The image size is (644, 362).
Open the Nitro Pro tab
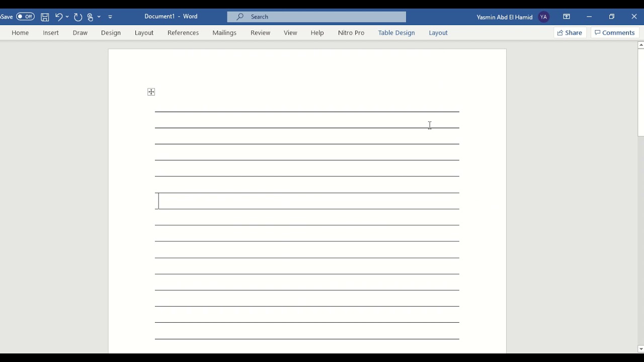[x=351, y=33]
